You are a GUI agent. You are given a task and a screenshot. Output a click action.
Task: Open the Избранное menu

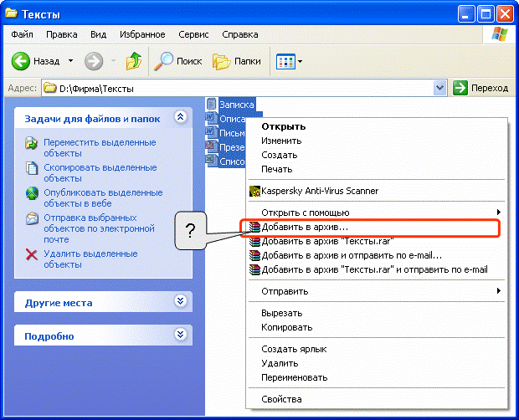(142, 34)
